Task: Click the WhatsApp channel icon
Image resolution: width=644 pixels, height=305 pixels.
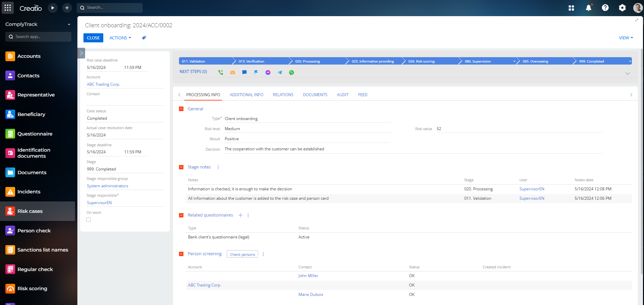Action: coord(291,72)
